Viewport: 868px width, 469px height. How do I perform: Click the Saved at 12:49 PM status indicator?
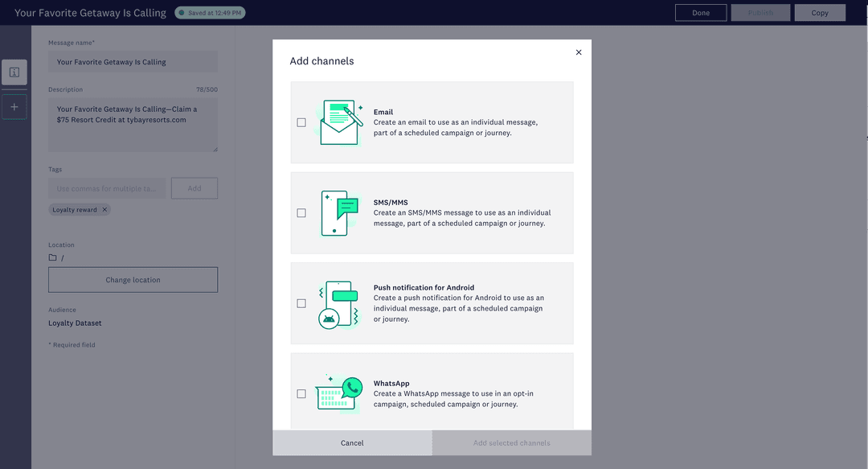[x=209, y=12]
